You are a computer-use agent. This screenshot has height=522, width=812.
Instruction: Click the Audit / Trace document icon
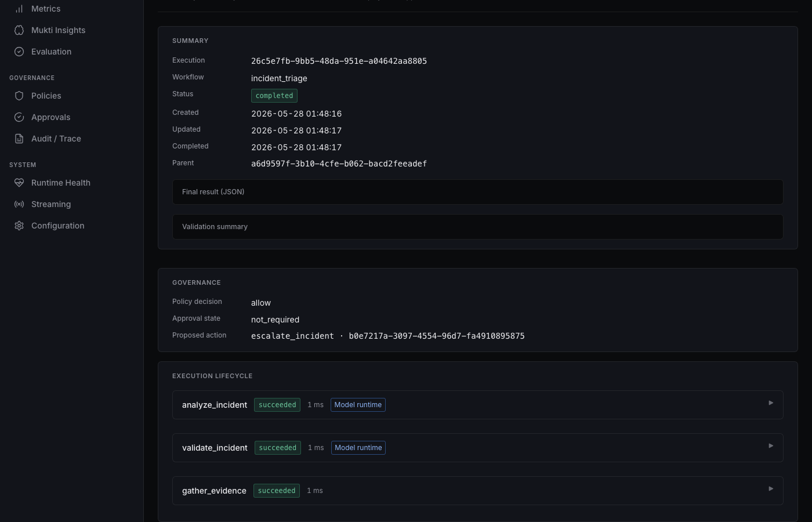click(x=19, y=139)
